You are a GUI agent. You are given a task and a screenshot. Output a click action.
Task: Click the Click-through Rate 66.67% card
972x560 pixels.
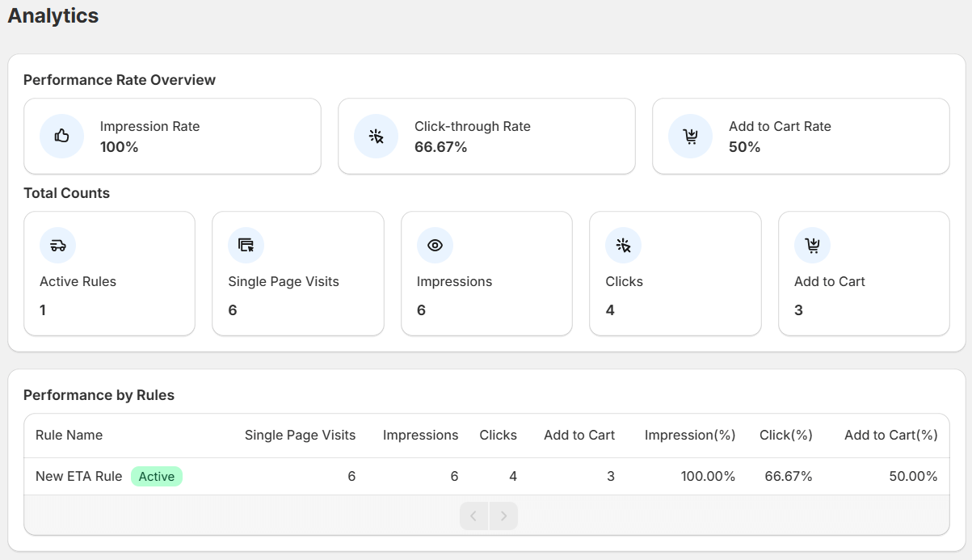click(x=486, y=136)
